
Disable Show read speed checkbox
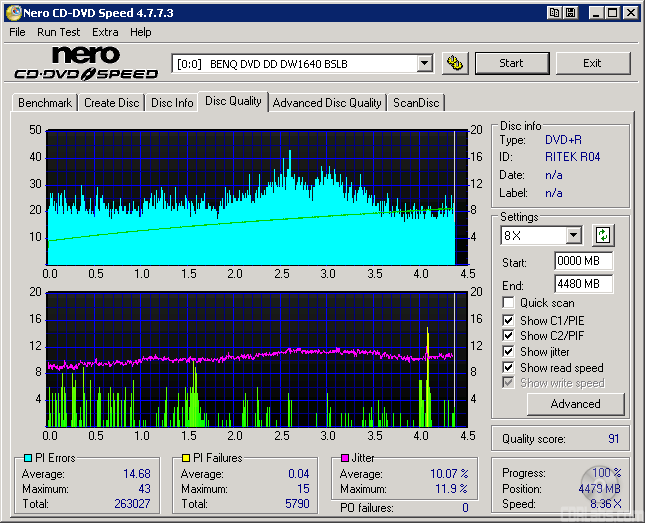pos(509,368)
